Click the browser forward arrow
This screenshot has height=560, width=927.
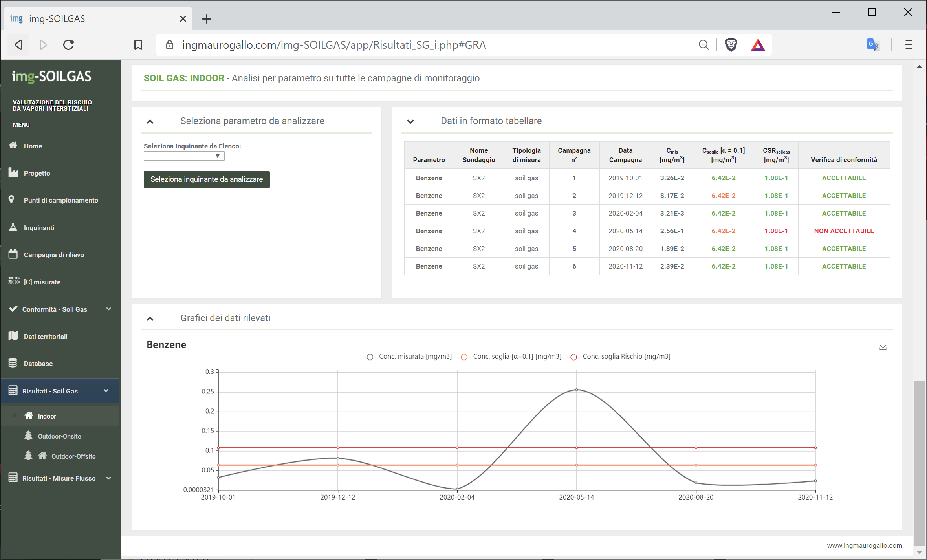43,45
